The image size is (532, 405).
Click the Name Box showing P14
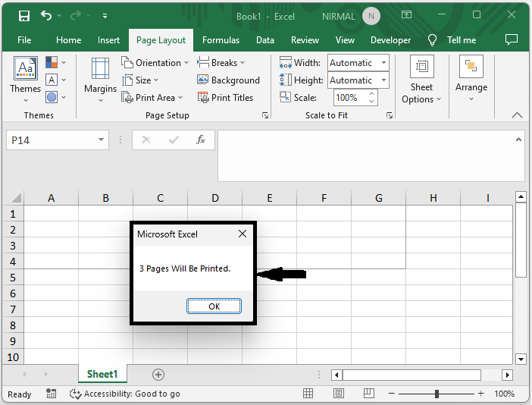50,140
